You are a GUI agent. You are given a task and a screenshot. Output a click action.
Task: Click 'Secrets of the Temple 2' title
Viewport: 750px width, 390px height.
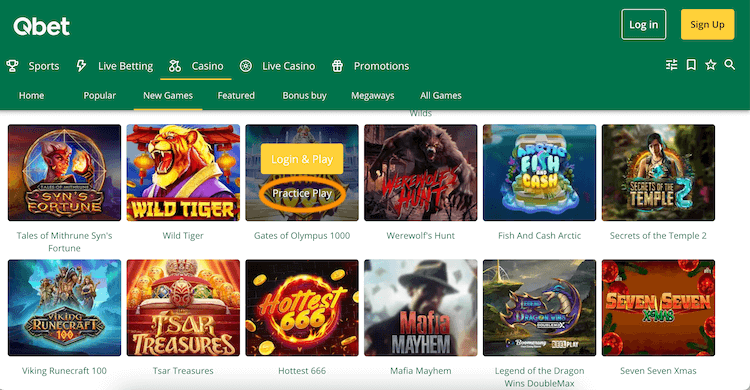coord(658,235)
